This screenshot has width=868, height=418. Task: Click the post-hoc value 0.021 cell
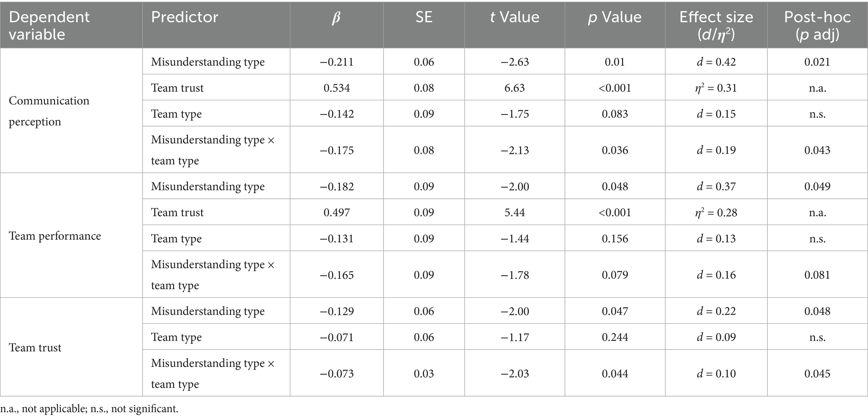point(817,62)
